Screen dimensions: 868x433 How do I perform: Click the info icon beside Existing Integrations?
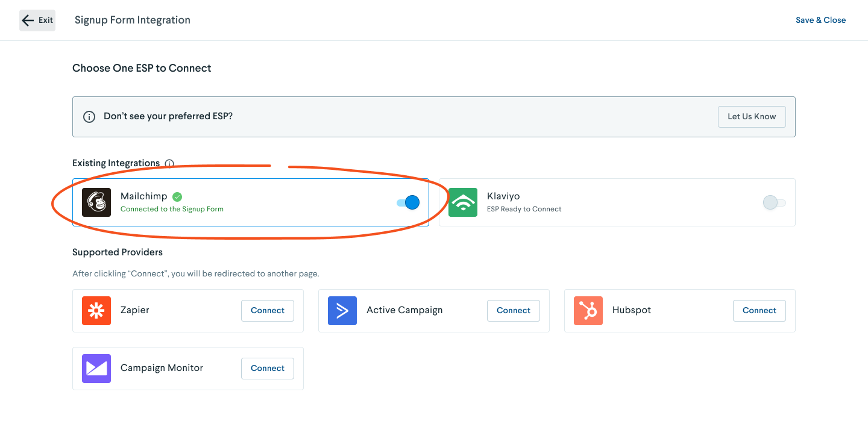pyautogui.click(x=169, y=163)
